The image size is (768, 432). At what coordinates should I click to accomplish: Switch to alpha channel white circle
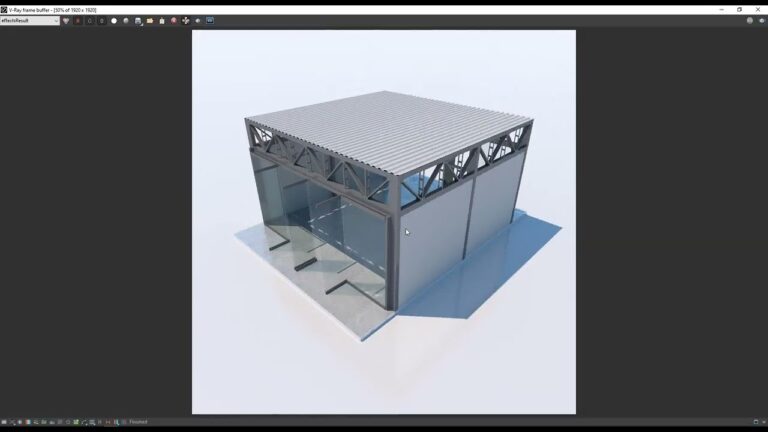click(114, 20)
